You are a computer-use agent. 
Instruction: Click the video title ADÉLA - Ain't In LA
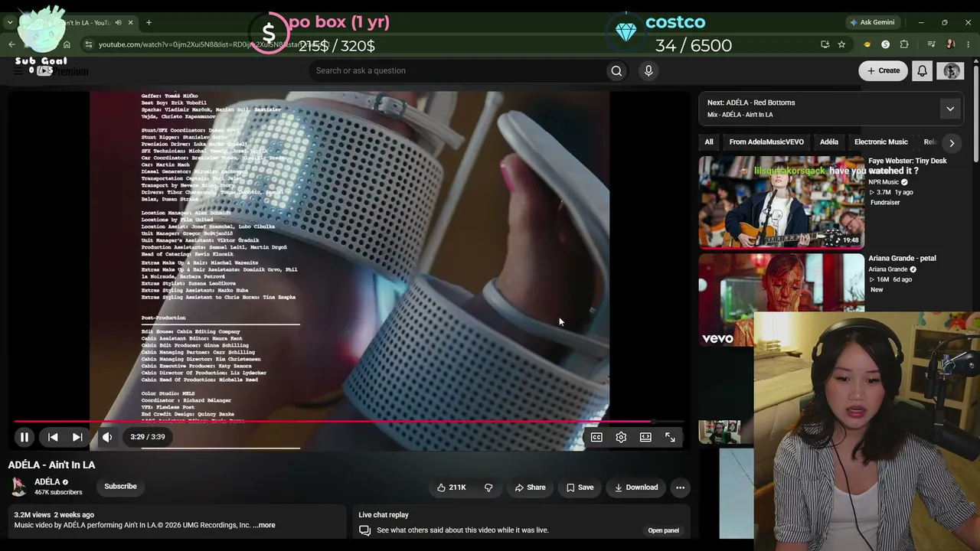tap(52, 465)
